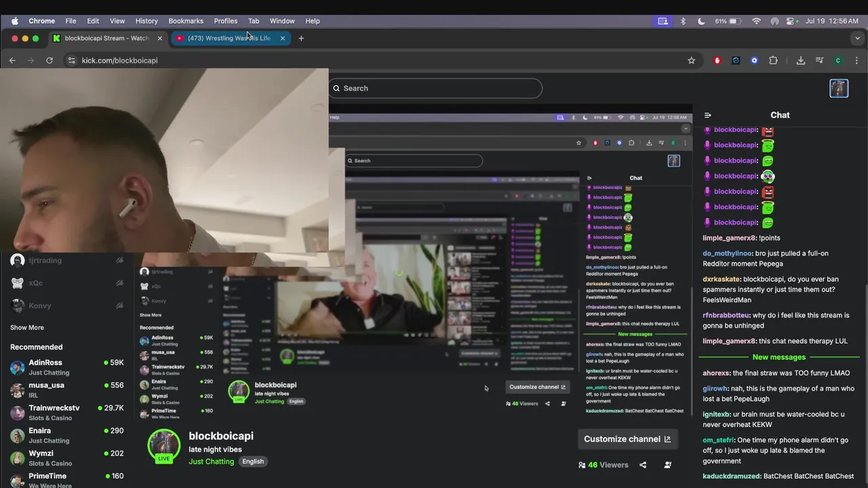The image size is (868, 488).
Task: Open the Chrome profile C avatar
Action: point(838,60)
